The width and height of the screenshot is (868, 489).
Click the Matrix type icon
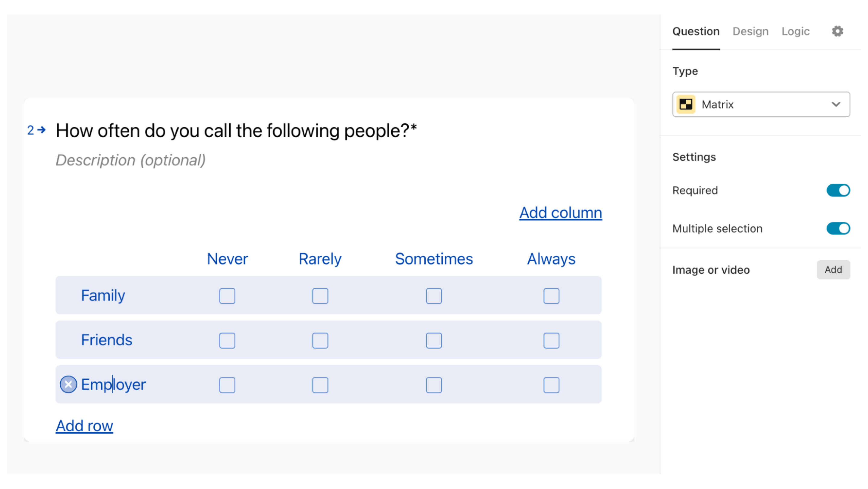tap(686, 105)
